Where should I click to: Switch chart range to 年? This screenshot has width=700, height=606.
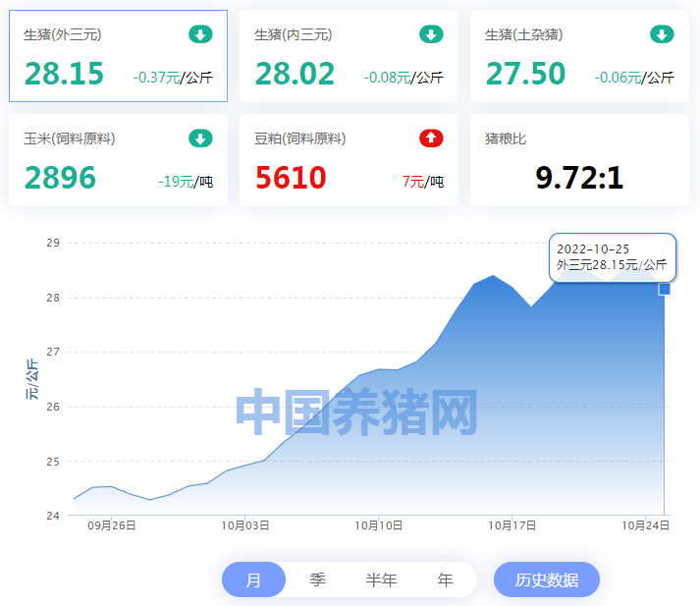click(445, 579)
